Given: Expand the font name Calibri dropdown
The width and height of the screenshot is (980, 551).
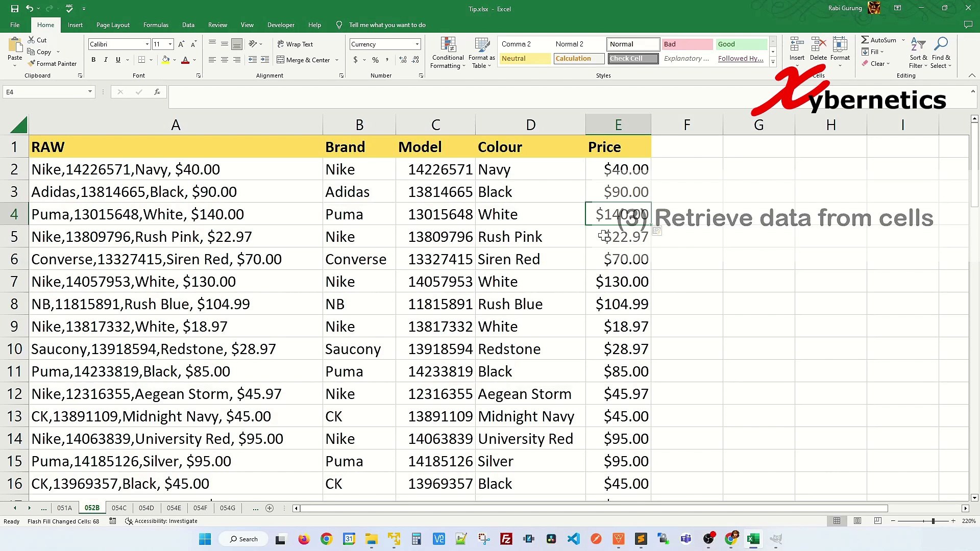Looking at the screenshot, I should (147, 44).
